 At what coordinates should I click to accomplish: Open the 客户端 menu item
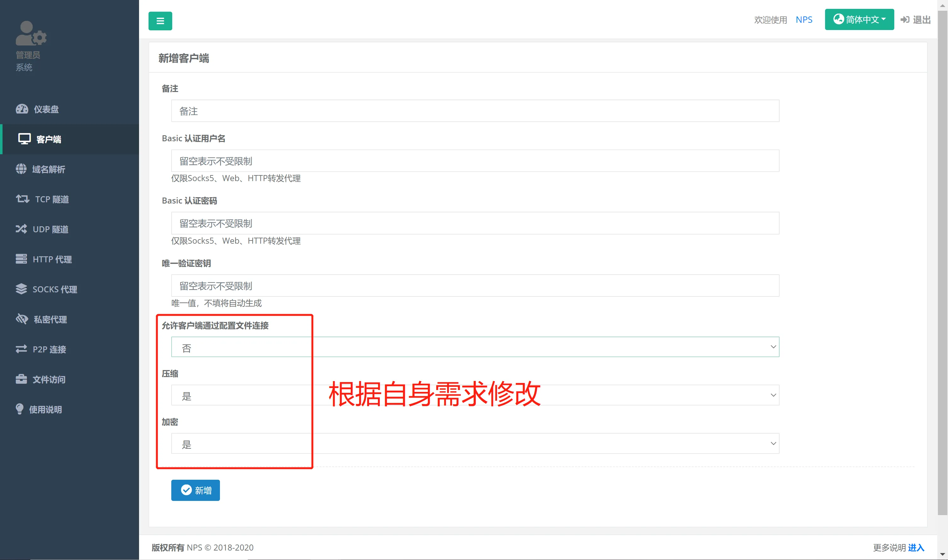click(x=70, y=139)
